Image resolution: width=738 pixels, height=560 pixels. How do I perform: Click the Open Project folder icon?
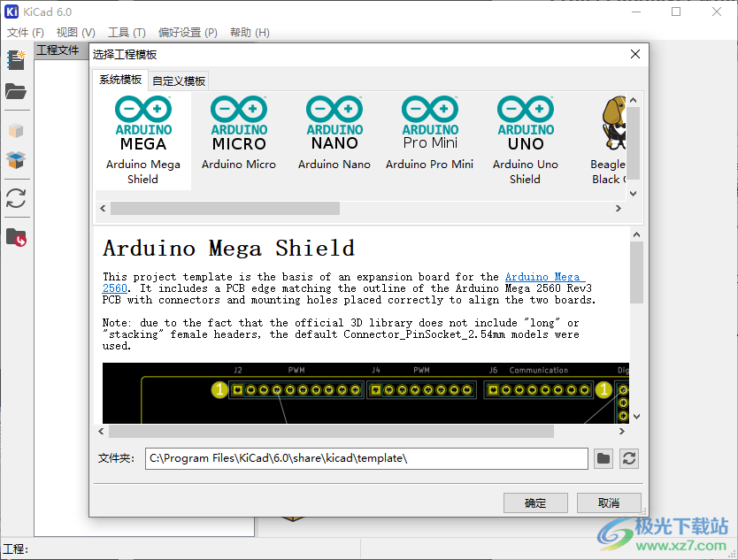[16, 91]
